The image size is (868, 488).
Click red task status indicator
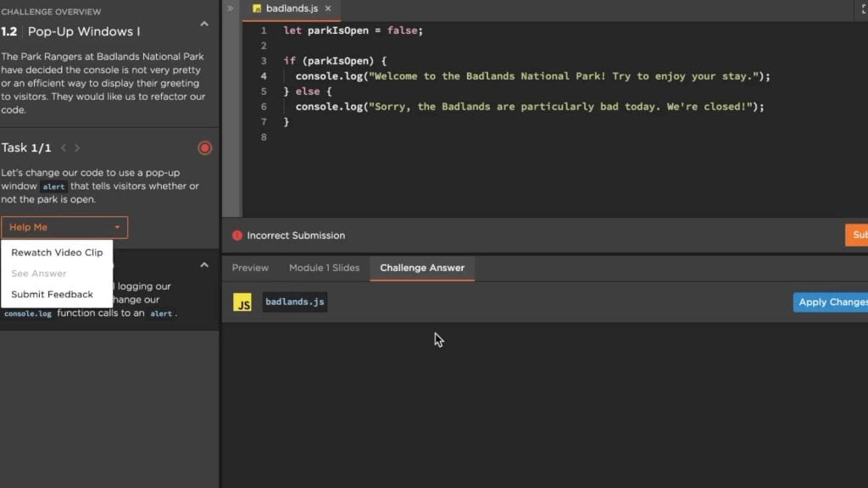tap(205, 147)
